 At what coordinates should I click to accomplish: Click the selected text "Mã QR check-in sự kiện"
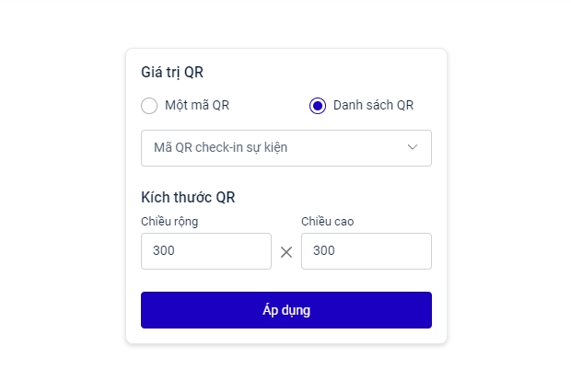(x=221, y=148)
